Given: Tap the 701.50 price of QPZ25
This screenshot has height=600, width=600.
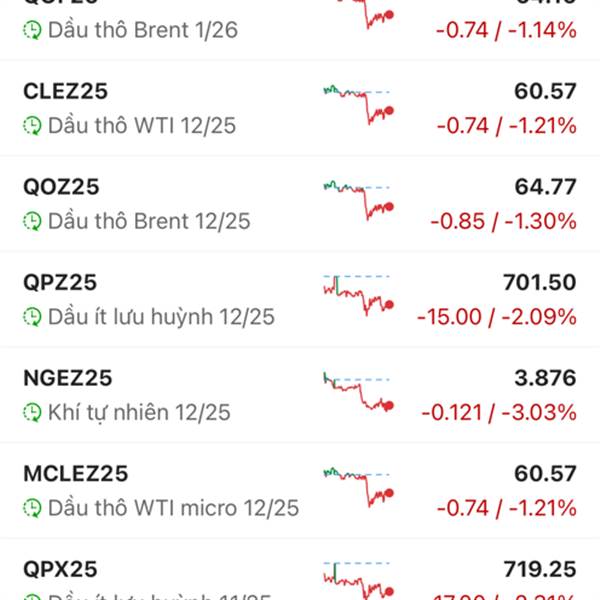Looking at the screenshot, I should (543, 283).
